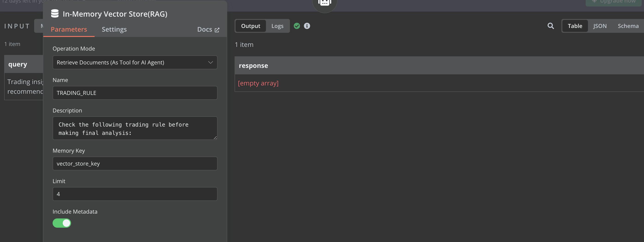Select the Output tab

coord(250,26)
